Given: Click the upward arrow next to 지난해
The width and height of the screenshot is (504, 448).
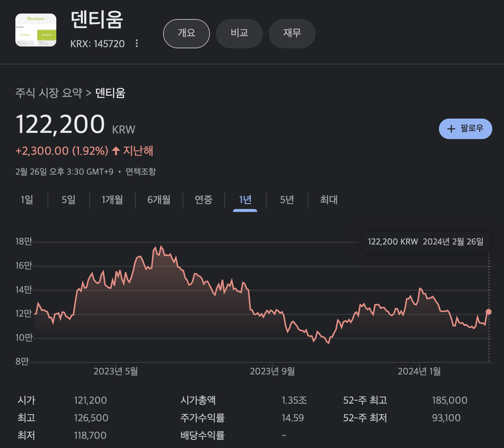Looking at the screenshot, I should 116,151.
